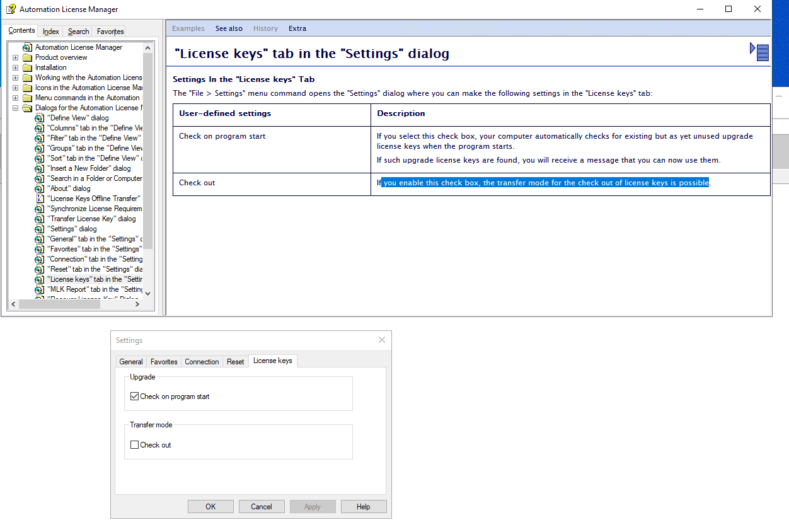Expand the Product overview tree node
Image resolution: width=789 pixels, height=532 pixels.
(15, 57)
